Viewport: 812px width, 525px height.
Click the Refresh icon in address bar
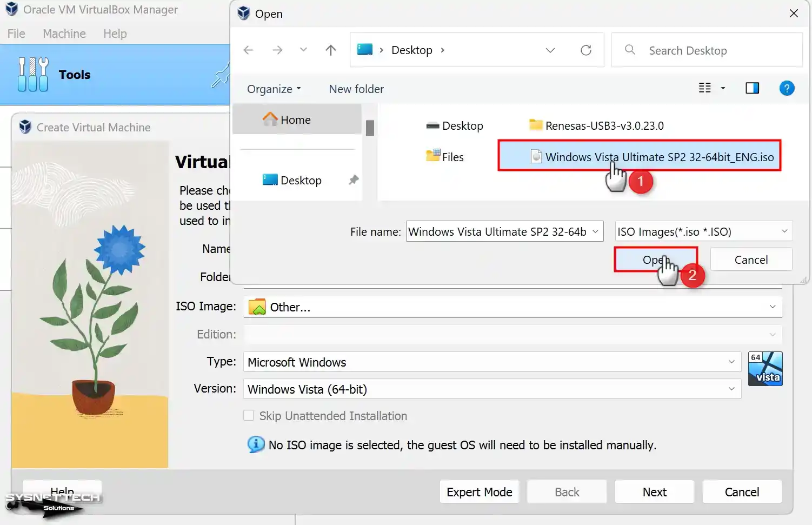tap(586, 50)
